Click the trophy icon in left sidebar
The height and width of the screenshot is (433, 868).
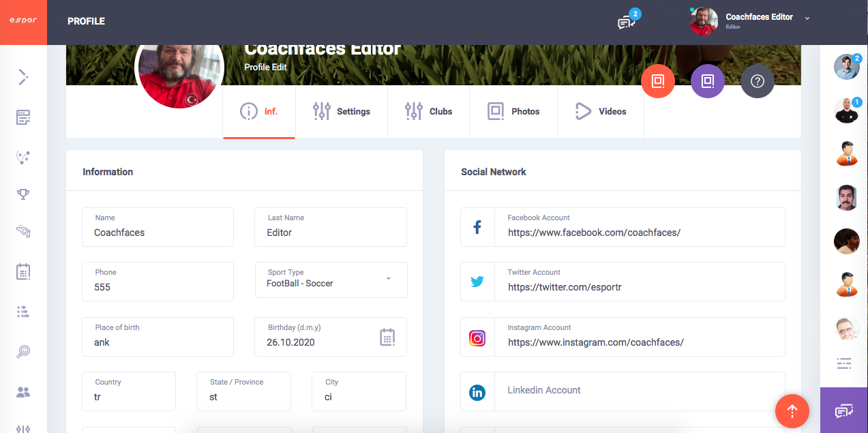23,194
